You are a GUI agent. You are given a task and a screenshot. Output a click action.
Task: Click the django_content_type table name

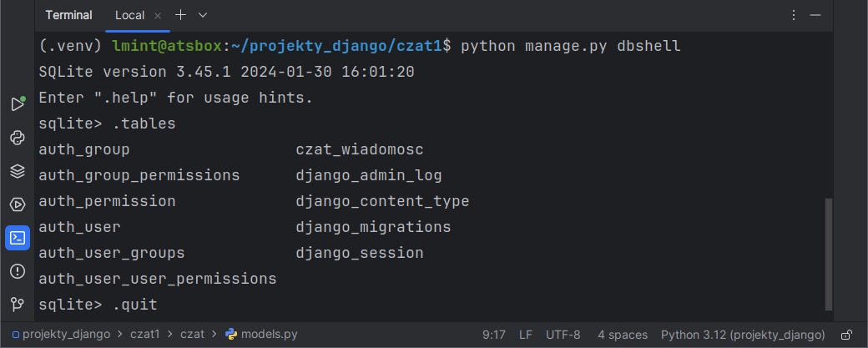coord(382,201)
